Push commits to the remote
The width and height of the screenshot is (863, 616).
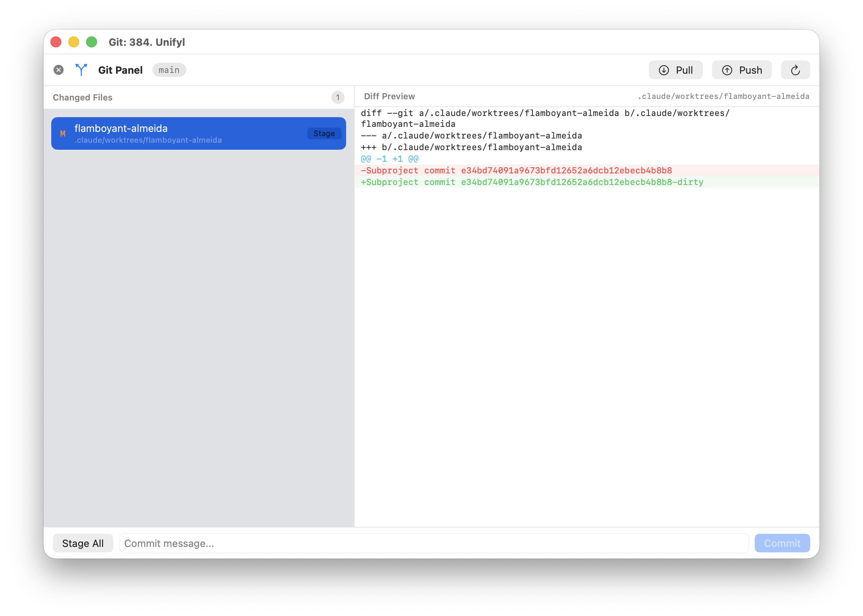tap(741, 70)
